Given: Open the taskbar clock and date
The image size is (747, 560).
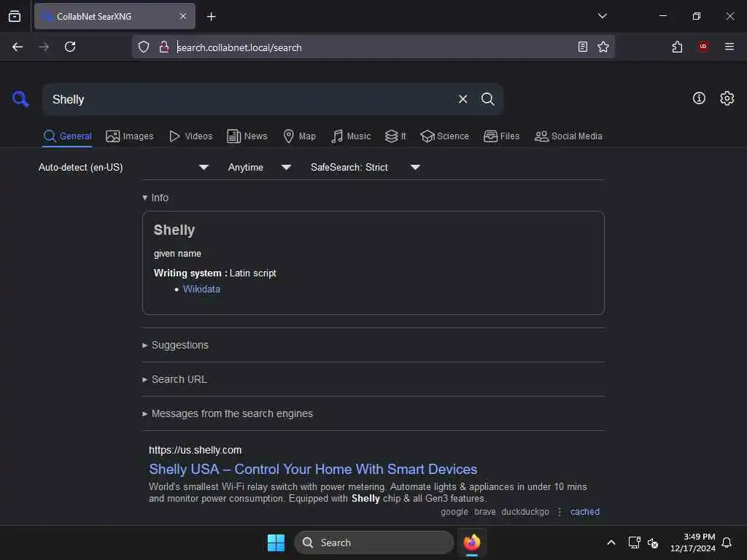Looking at the screenshot, I should click(x=693, y=542).
